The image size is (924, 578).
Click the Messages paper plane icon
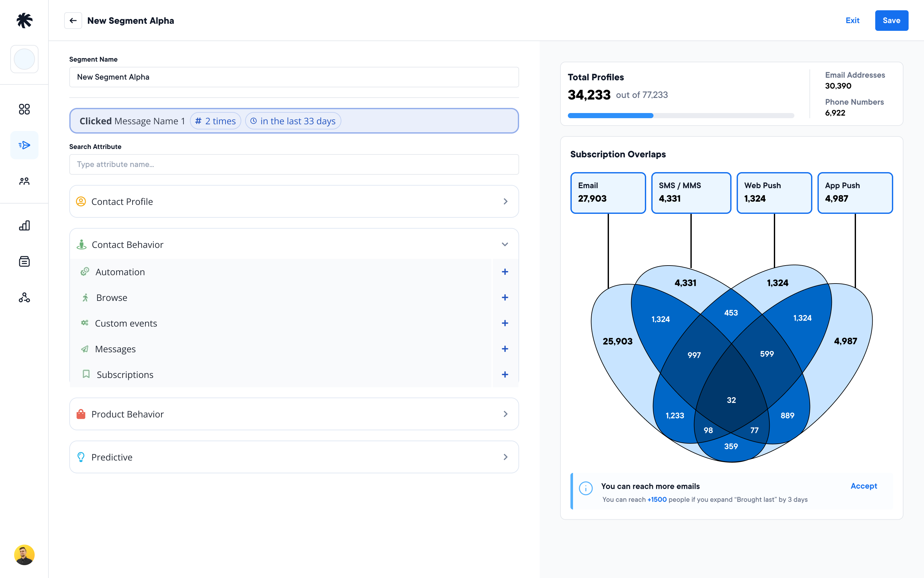[85, 349]
